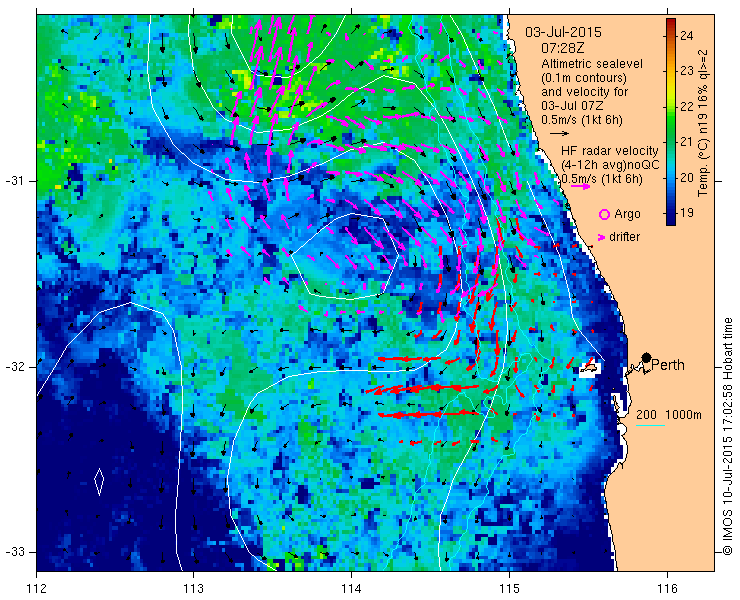Click the IMOS copyright timestamp text
740x600 pixels.
tap(727, 436)
